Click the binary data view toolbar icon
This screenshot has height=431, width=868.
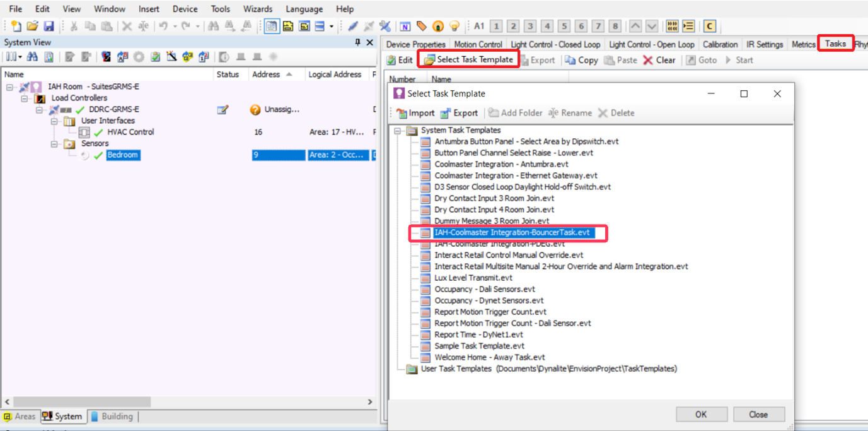pyautogui.click(x=672, y=27)
